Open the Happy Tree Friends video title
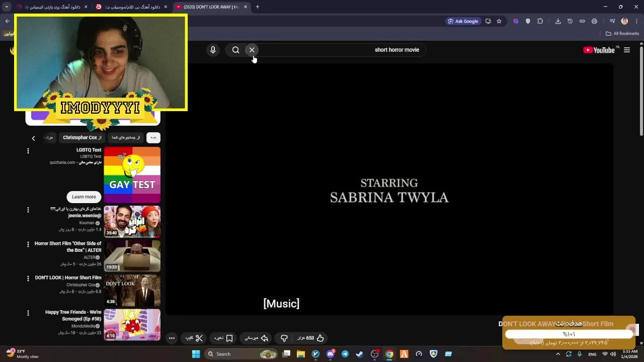 click(x=73, y=315)
